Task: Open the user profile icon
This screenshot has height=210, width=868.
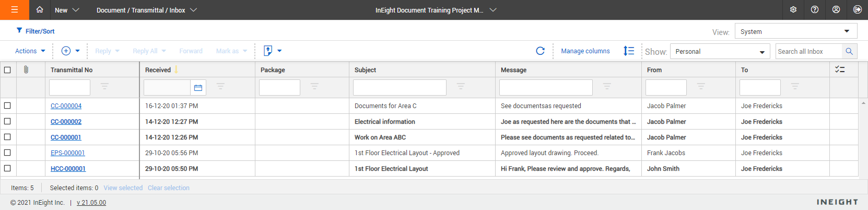Action: click(x=836, y=10)
